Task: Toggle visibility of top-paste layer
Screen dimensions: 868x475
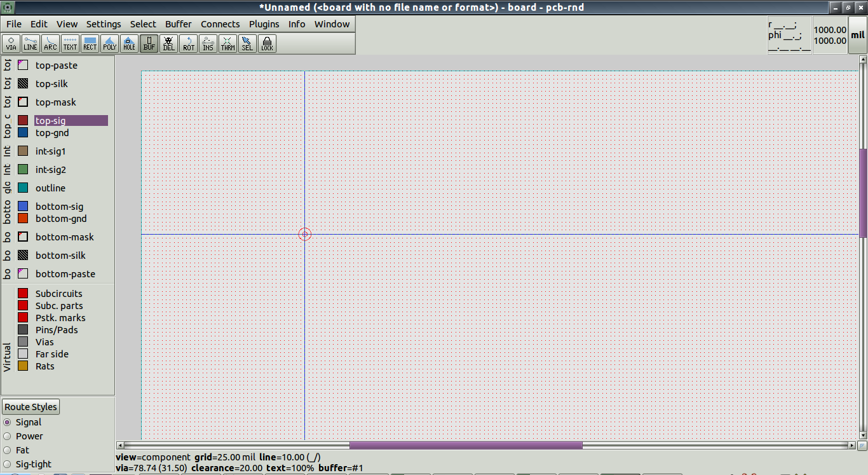Action: 23,65
